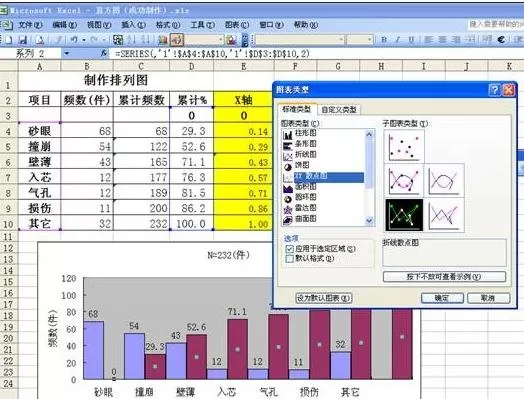The height and width of the screenshot is (399, 524).
Task: Open the 文件 (File) menu
Action: pyautogui.click(x=30, y=25)
